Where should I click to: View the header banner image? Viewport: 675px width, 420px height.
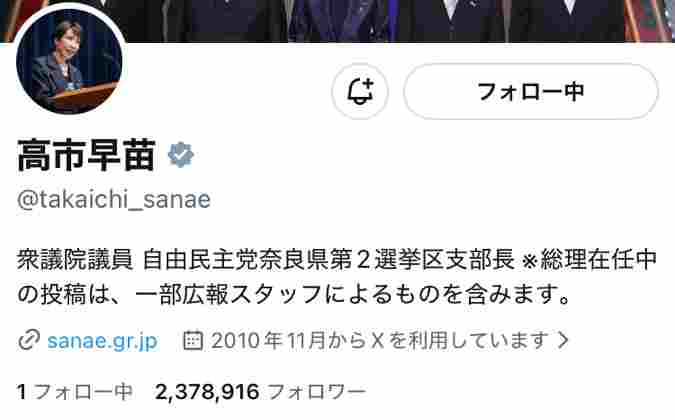[x=338, y=21]
